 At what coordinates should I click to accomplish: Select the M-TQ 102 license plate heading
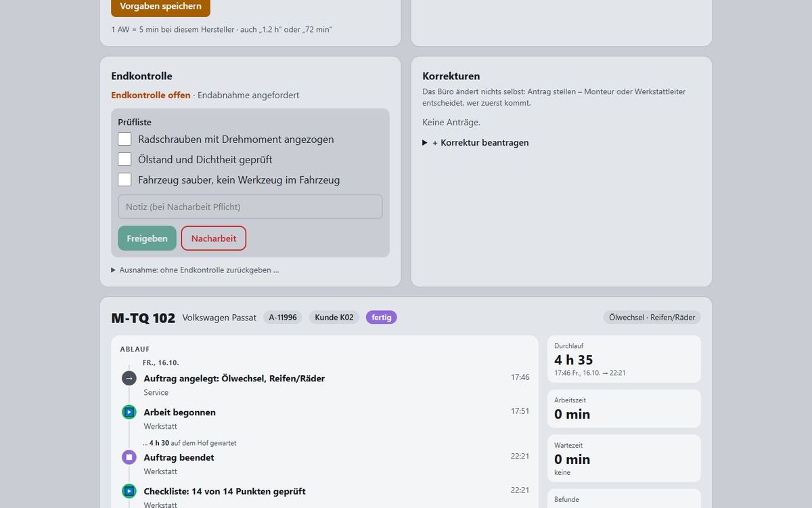point(143,318)
